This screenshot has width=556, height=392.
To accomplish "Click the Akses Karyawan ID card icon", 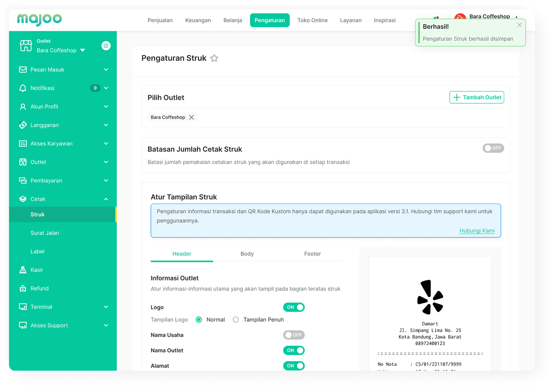I will pos(23,144).
